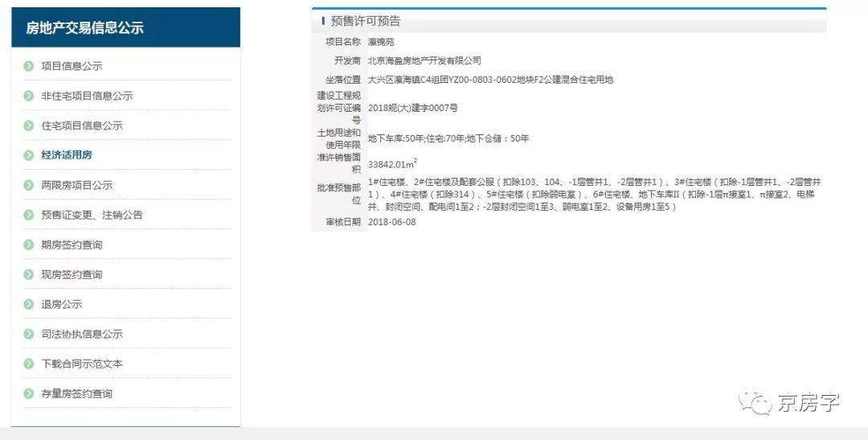Open 非住宅项目信息公示 menu link
This screenshot has width=868, height=440.
pos(87,96)
